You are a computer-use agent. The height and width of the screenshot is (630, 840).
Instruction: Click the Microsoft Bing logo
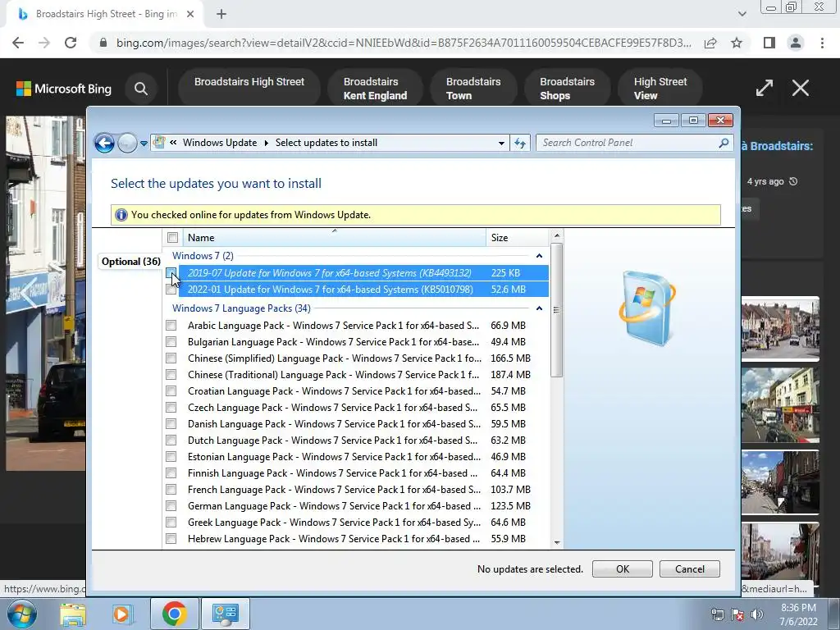(64, 89)
